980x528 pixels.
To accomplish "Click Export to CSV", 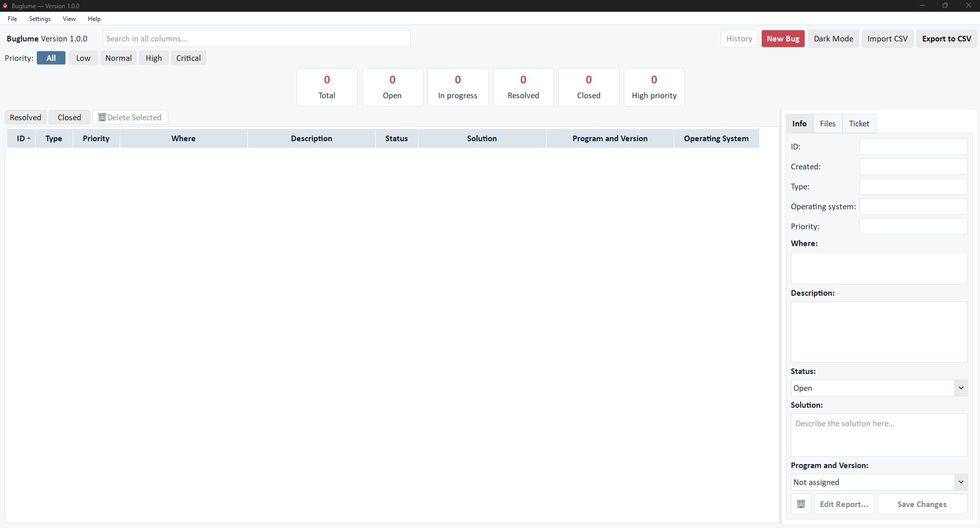I will pos(946,39).
